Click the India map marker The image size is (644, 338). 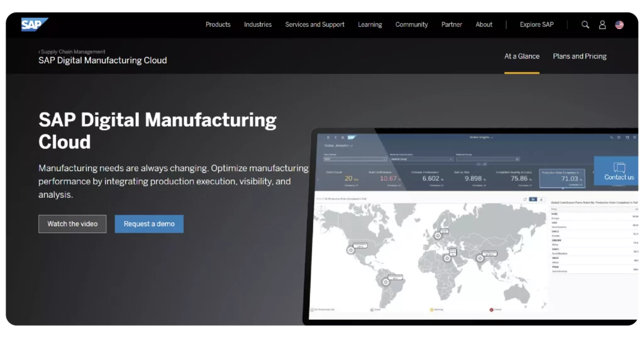point(480,258)
